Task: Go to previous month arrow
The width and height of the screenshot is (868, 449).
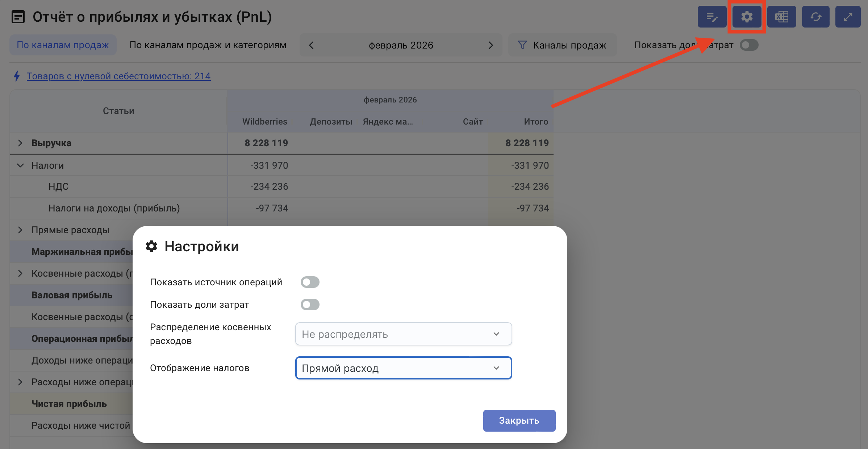Action: pos(311,45)
